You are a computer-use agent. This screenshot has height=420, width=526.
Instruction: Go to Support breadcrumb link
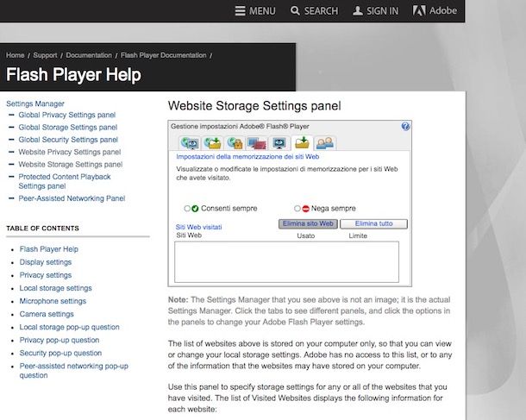[x=45, y=55]
